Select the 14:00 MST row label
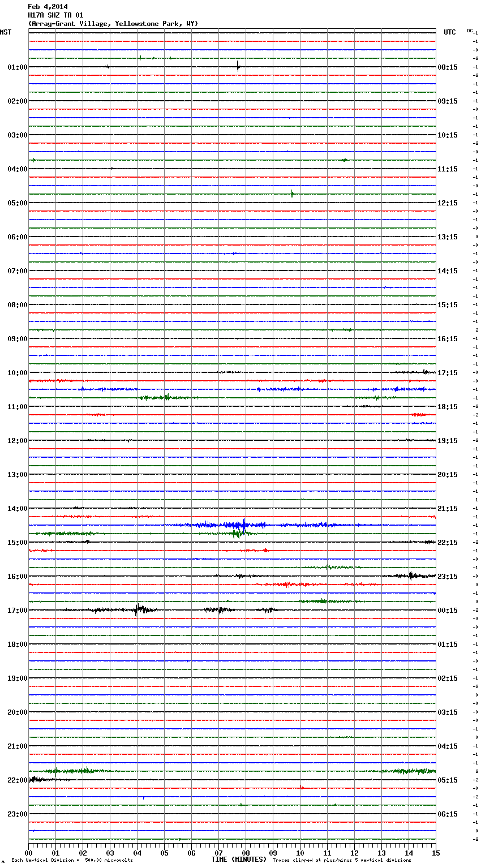Viewport: 481px width, 868px height. tap(17, 509)
